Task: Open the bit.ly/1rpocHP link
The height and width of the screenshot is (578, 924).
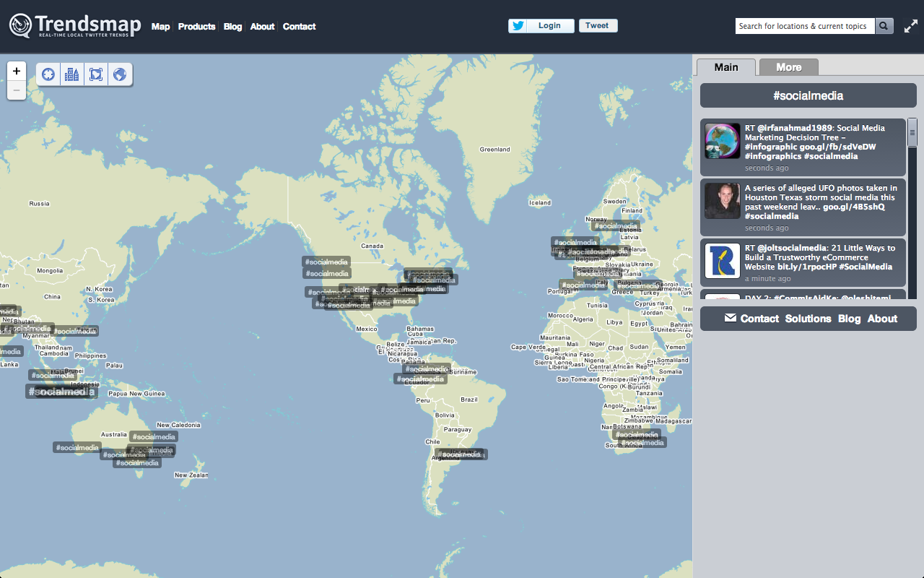Action: (806, 267)
